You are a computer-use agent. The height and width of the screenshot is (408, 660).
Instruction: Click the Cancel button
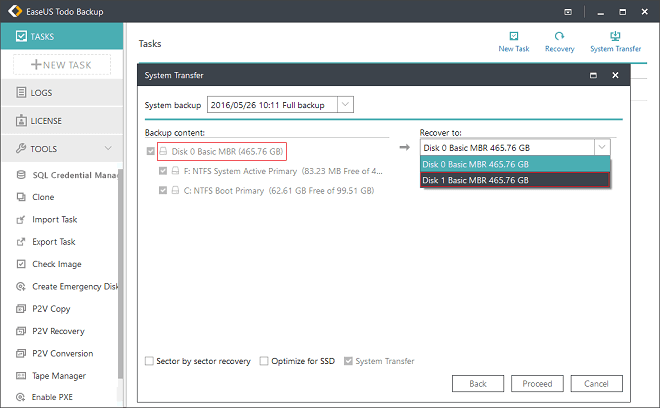click(596, 384)
